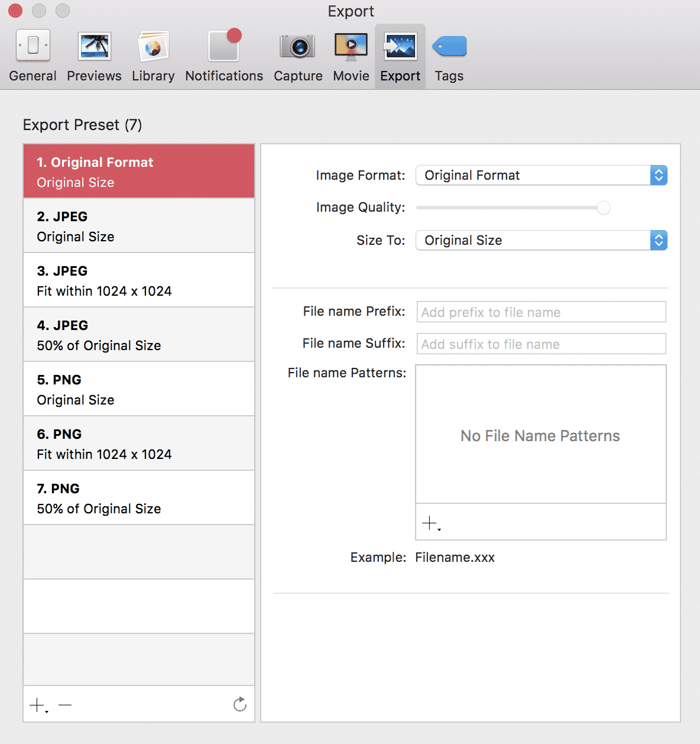Open the Library preferences pane
700x744 pixels.
[153, 57]
